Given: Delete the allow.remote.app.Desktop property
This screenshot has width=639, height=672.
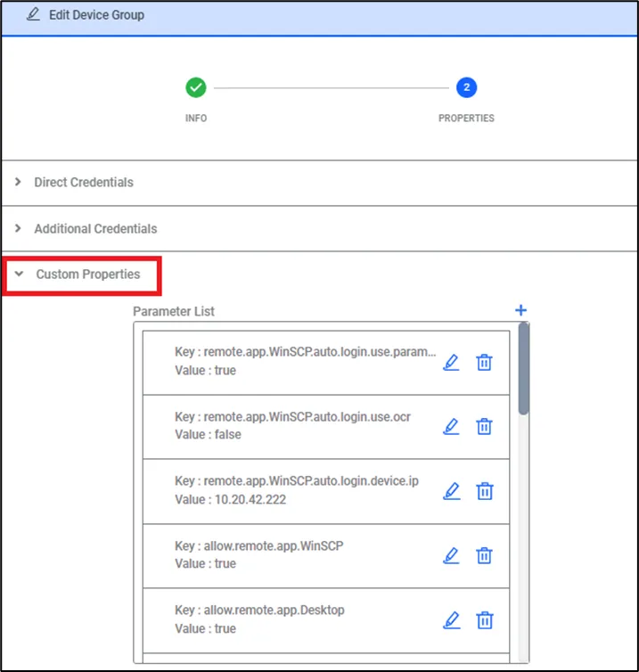Looking at the screenshot, I should (x=485, y=620).
